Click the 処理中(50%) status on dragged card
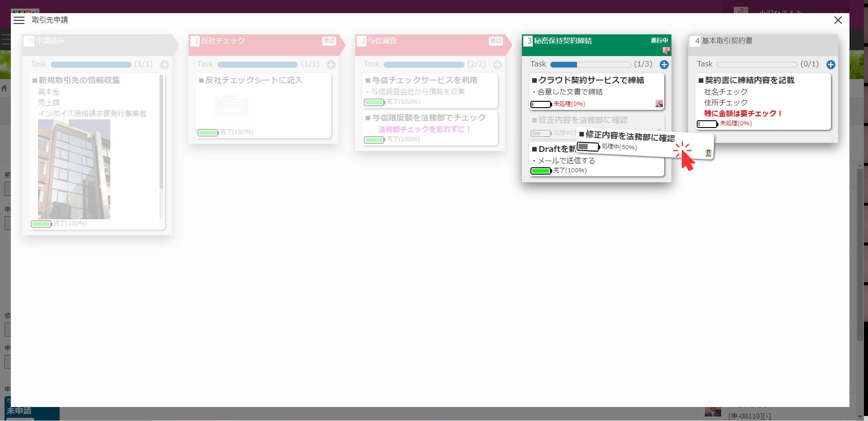This screenshot has width=868, height=421. click(619, 147)
